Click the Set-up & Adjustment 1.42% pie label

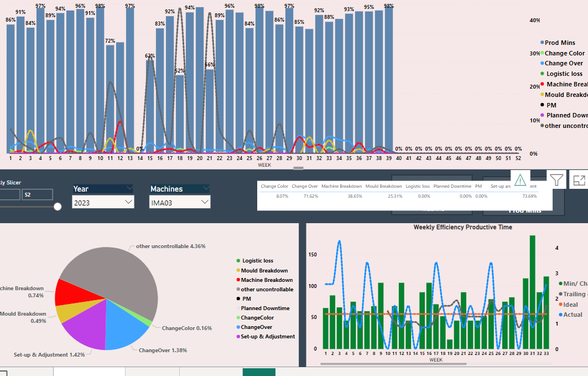pyautogui.click(x=49, y=355)
